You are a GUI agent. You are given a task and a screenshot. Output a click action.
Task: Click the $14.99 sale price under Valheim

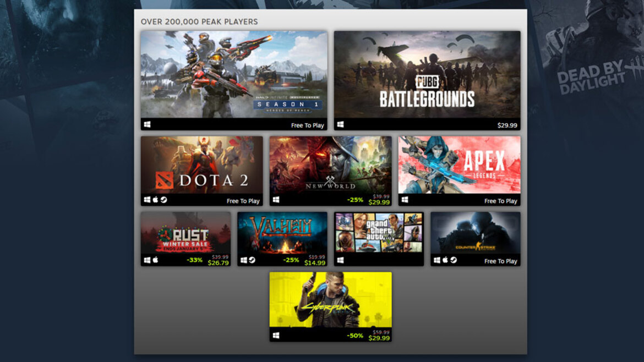tap(315, 262)
